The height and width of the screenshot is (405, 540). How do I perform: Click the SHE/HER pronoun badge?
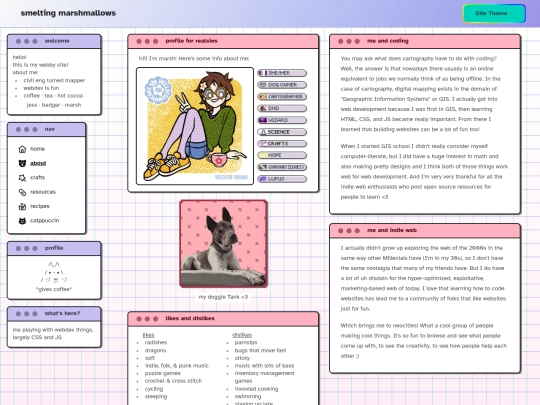point(282,73)
